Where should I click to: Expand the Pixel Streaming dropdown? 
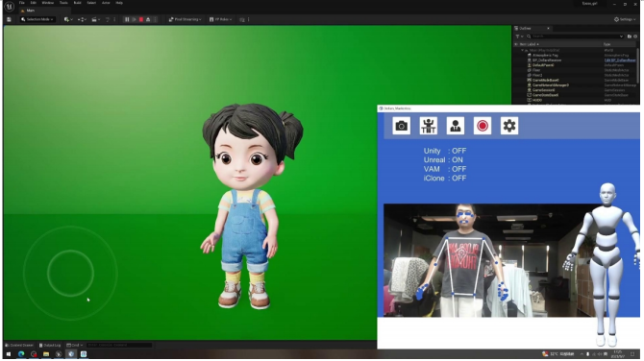[x=185, y=19]
